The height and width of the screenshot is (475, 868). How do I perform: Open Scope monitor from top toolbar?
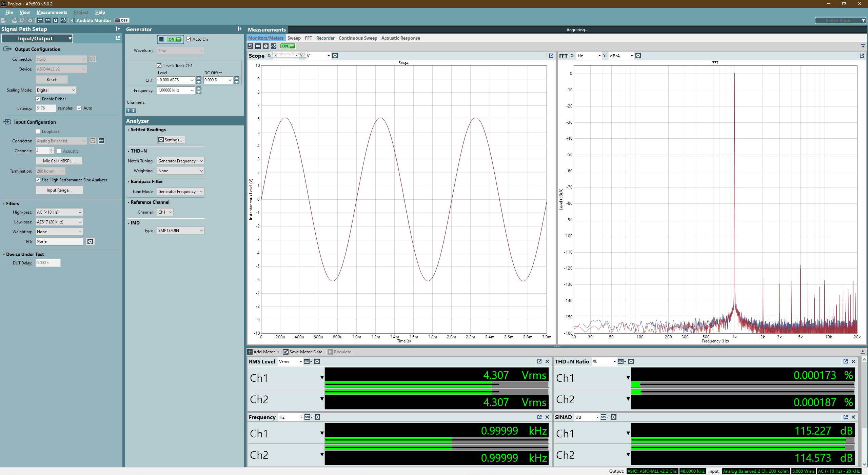(48, 20)
